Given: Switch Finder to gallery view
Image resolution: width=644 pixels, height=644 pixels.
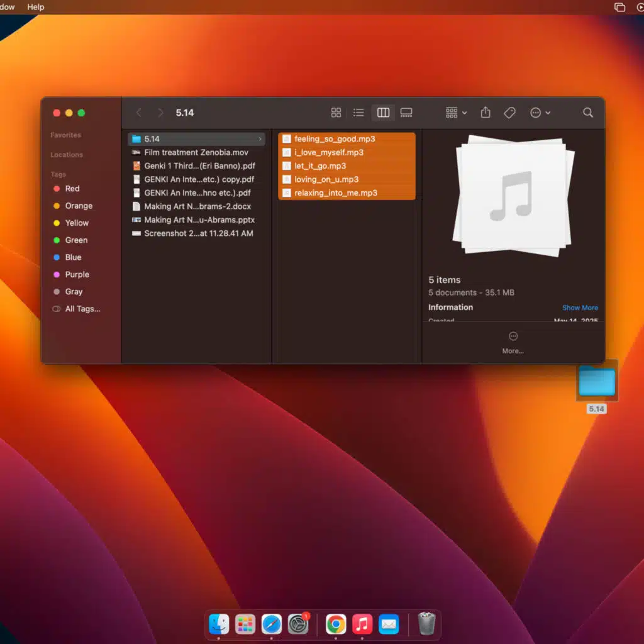Looking at the screenshot, I should click(406, 113).
